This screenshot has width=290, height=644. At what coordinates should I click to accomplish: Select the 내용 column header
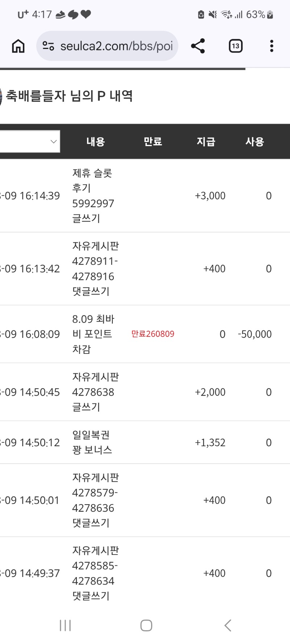click(96, 142)
